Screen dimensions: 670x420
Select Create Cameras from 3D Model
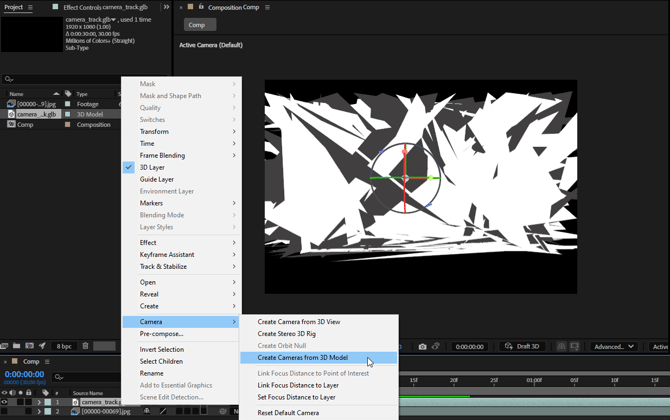(x=302, y=357)
